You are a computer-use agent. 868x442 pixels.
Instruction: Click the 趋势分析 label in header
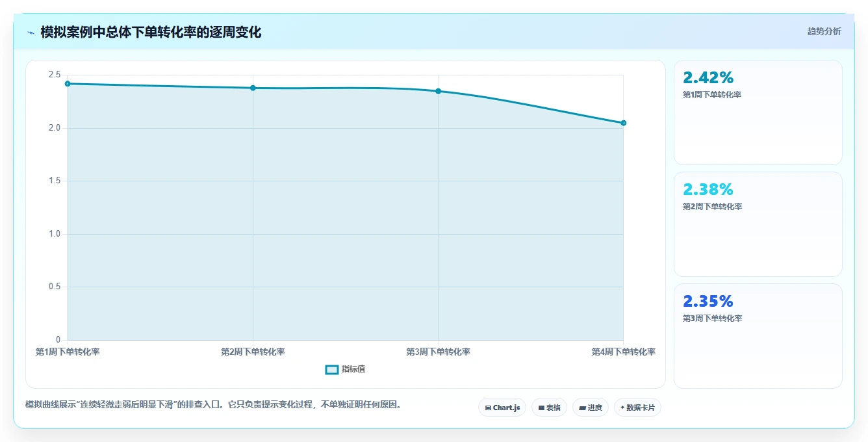[824, 31]
